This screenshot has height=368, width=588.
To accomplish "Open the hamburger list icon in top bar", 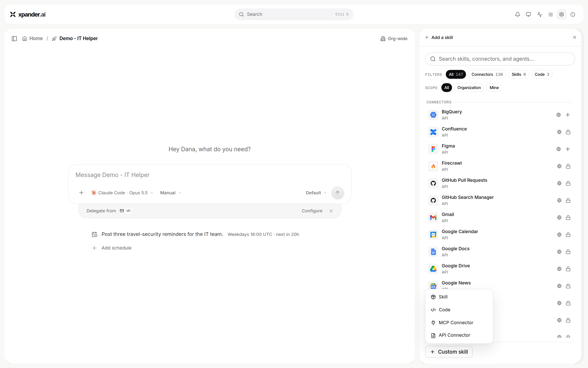I will pos(551,14).
